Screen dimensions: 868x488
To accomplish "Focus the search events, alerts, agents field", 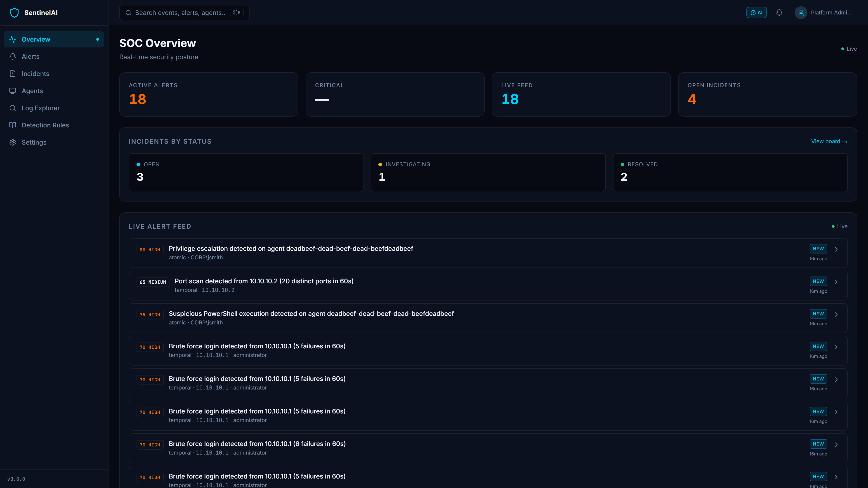I will click(184, 12).
